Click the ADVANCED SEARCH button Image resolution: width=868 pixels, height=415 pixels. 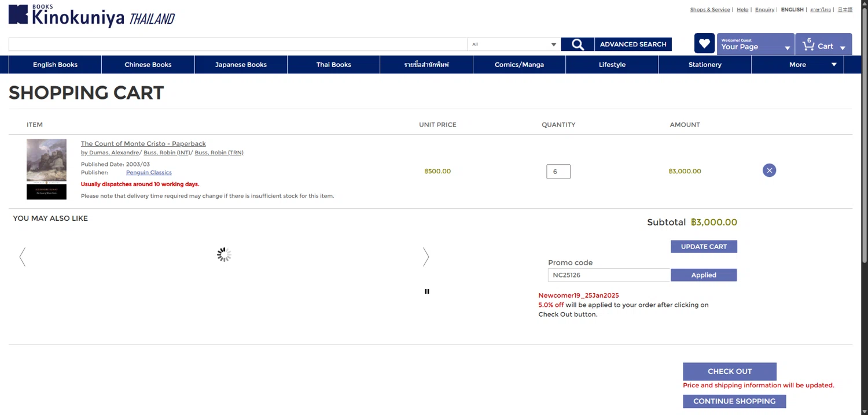pyautogui.click(x=633, y=44)
